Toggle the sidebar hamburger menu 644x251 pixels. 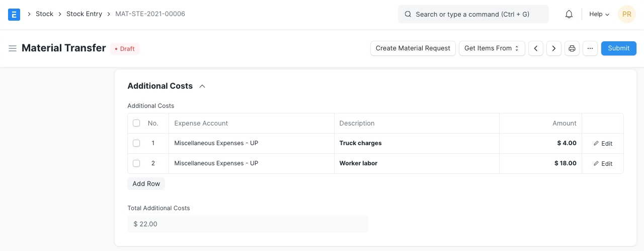(13, 48)
